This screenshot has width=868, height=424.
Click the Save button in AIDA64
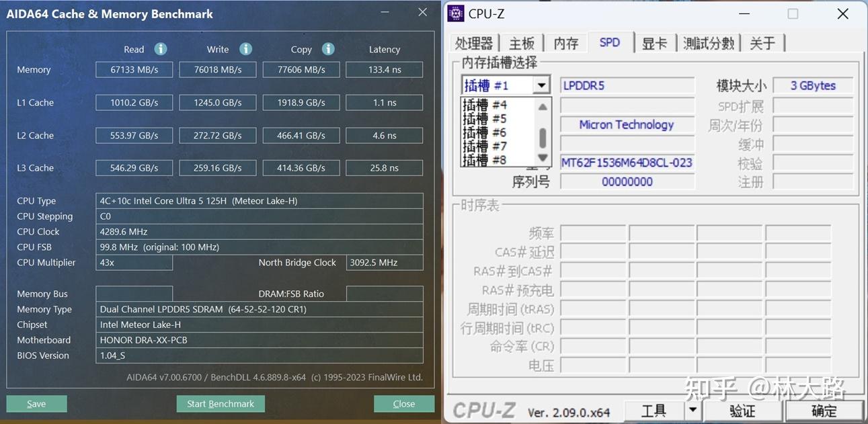tap(36, 404)
